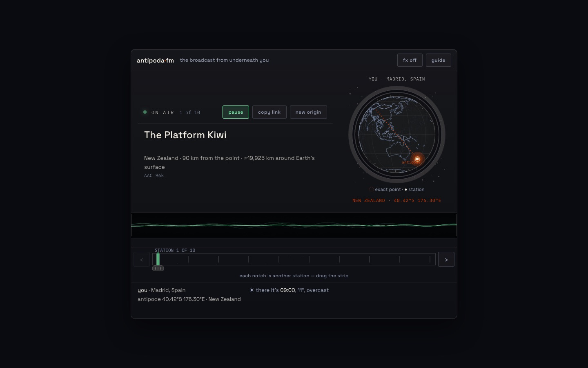Copy link to this station
Screen dimensions: 588x368
point(269,112)
